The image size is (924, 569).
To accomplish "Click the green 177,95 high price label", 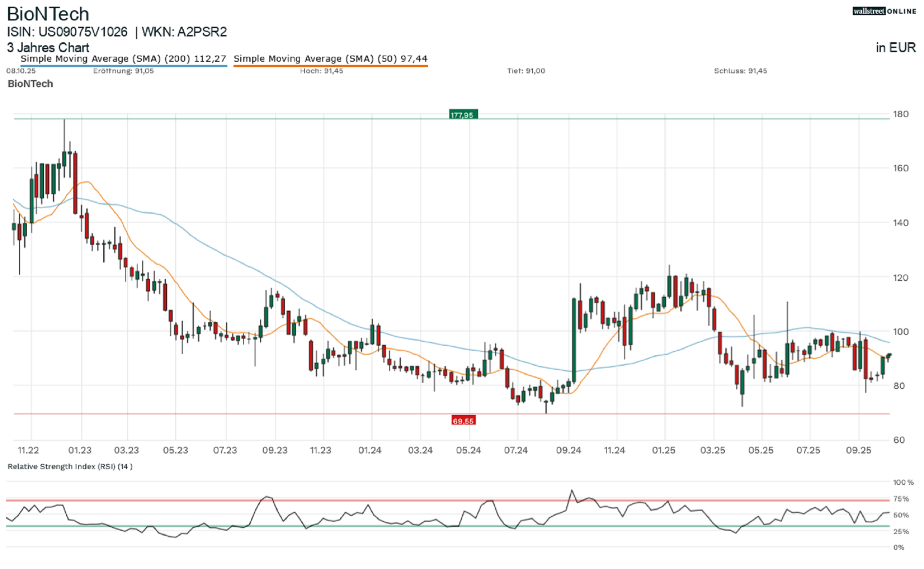I will 463,115.
